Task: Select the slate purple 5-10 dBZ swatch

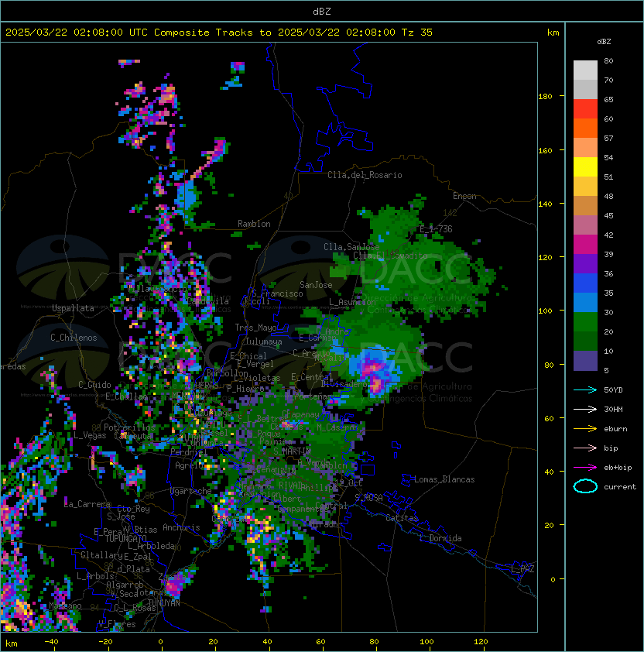Action: 585,361
